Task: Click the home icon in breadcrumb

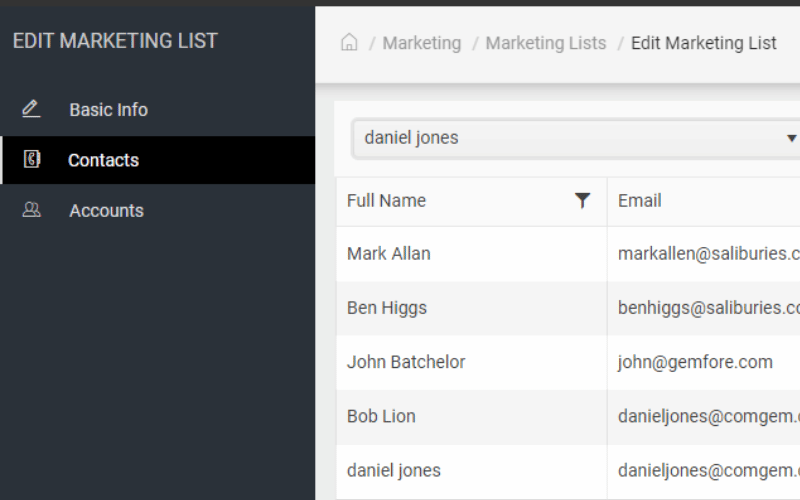Action: (x=349, y=43)
